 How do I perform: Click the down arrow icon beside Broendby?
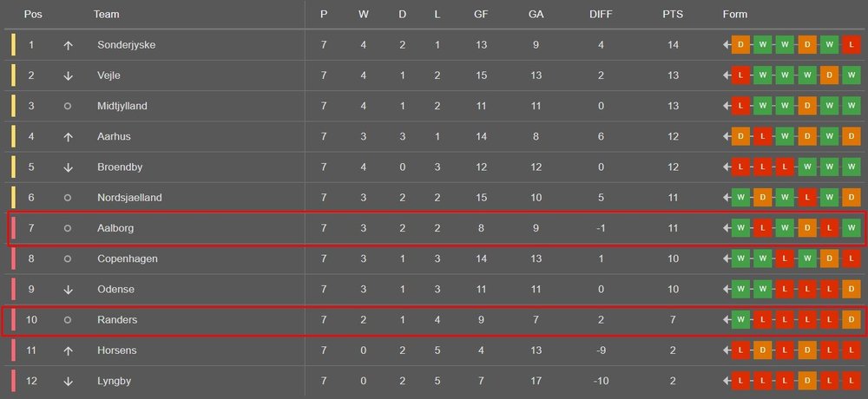68,167
